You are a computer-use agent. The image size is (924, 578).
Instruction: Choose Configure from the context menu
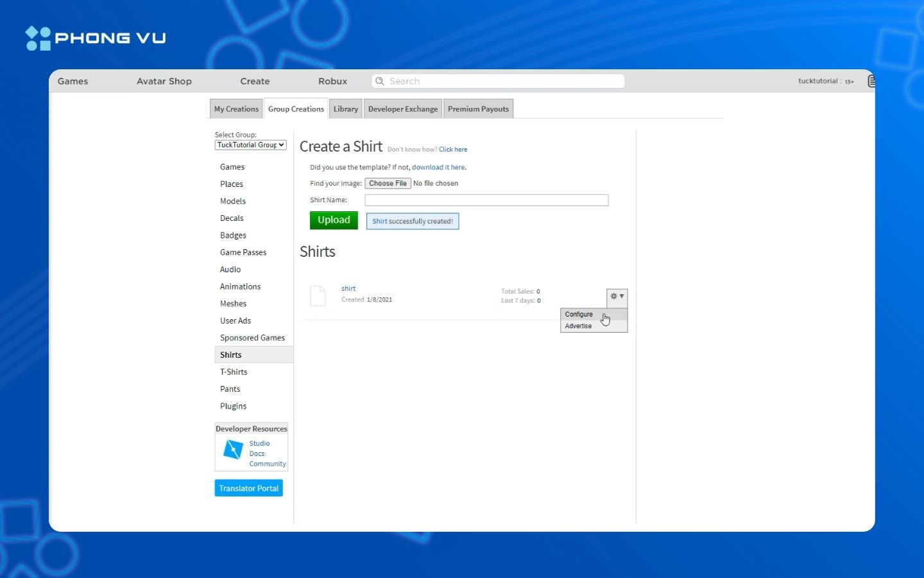click(x=579, y=314)
